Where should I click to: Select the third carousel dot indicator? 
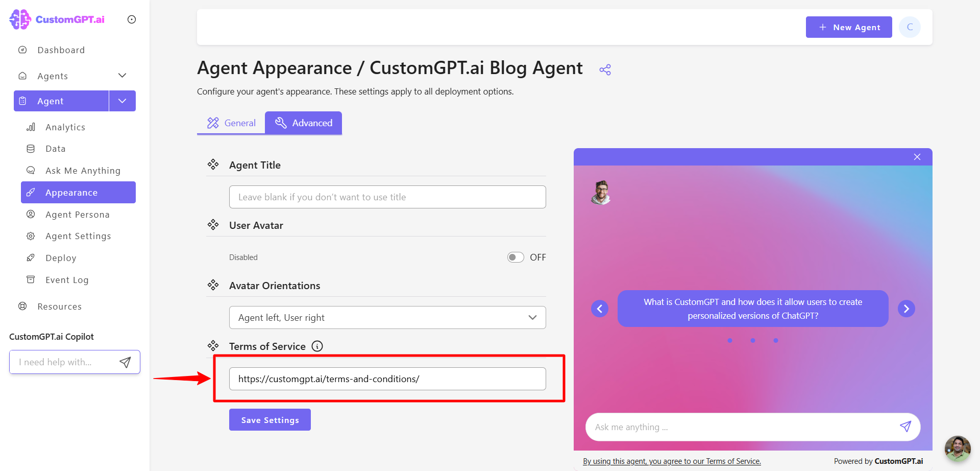pyautogui.click(x=776, y=340)
